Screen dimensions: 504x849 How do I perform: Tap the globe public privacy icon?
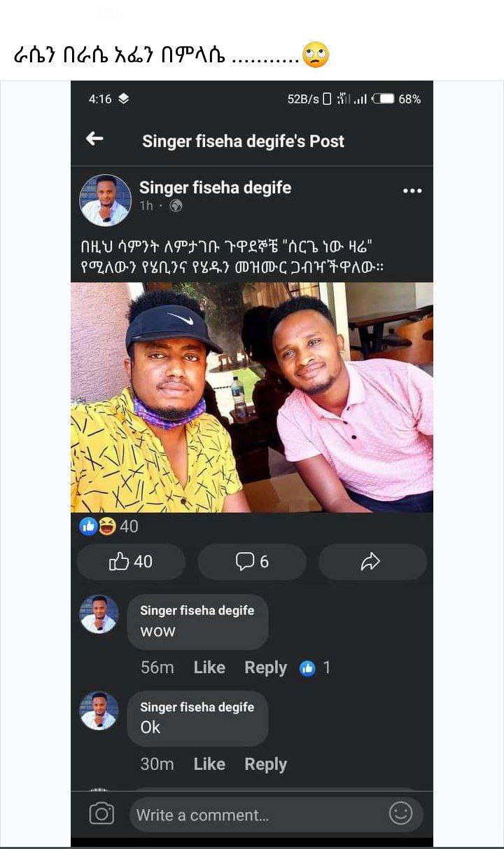click(176, 205)
